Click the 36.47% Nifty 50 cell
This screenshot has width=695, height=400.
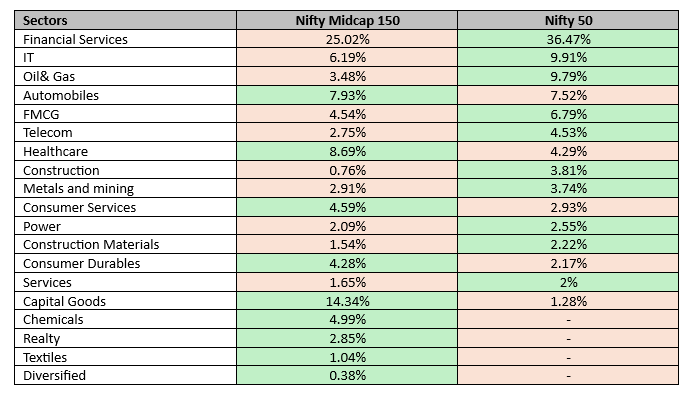pyautogui.click(x=568, y=39)
